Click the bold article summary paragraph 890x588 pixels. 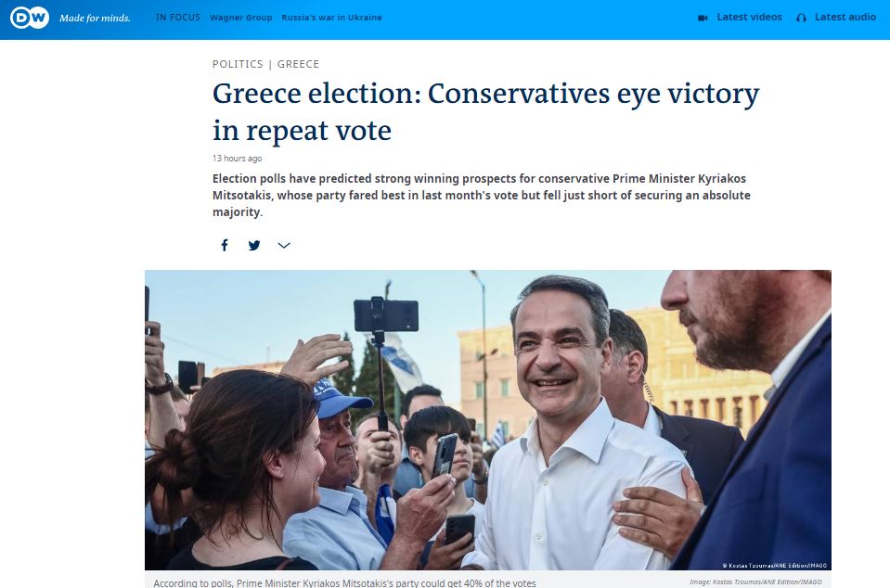click(481, 195)
